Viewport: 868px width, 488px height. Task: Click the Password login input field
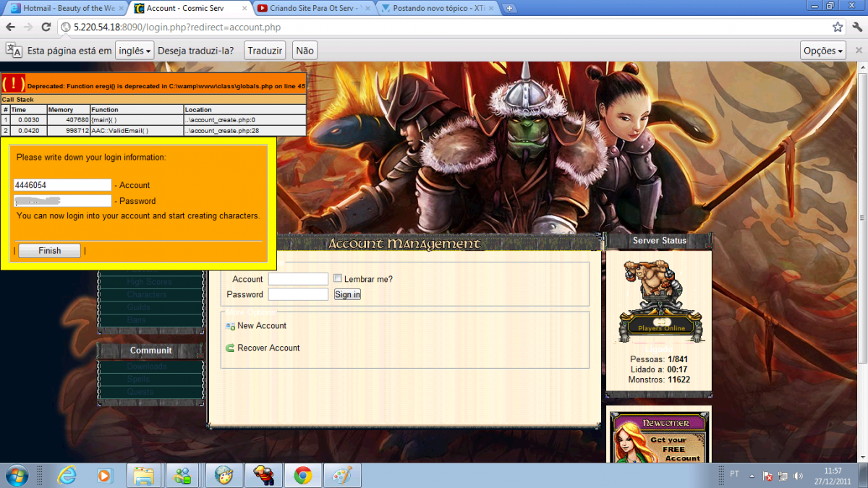point(298,294)
